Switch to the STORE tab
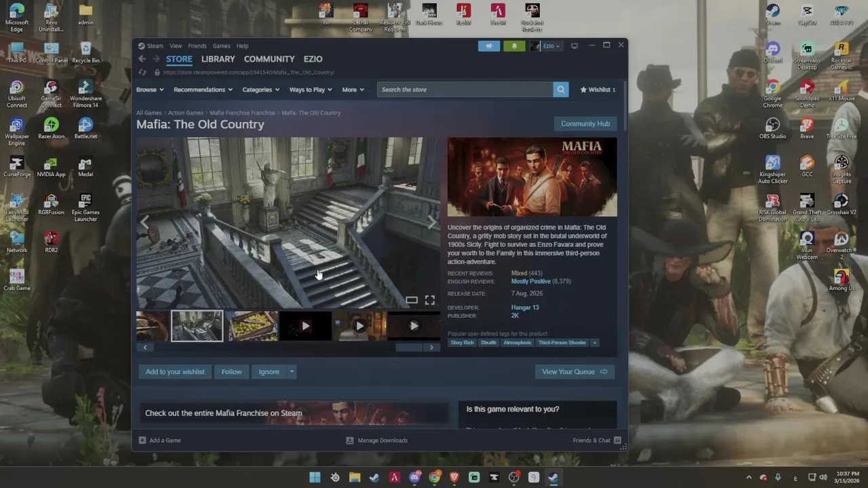 pos(179,59)
